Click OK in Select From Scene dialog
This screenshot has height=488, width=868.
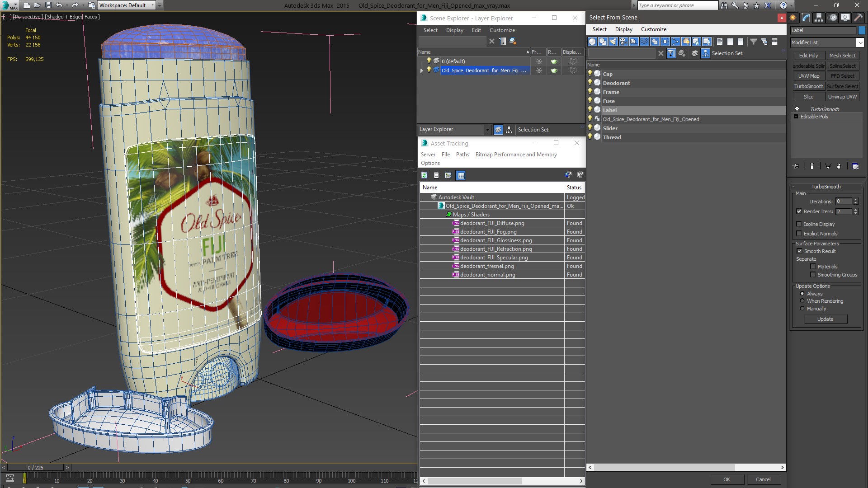point(726,479)
